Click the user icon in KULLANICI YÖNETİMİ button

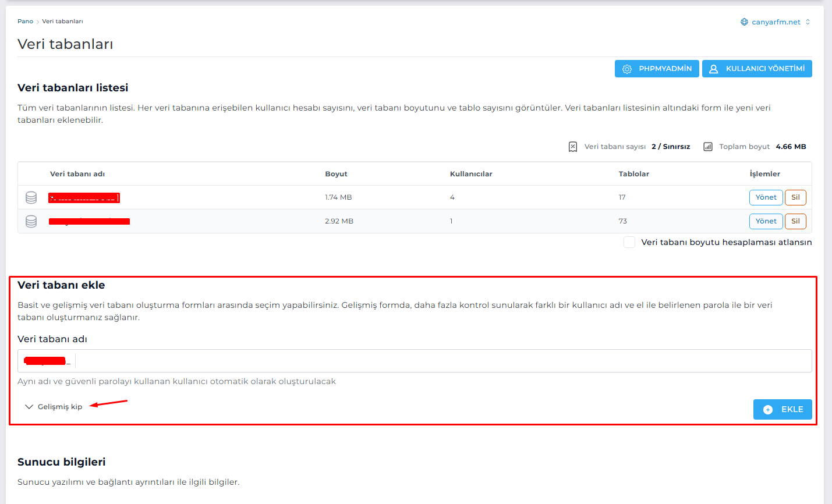click(714, 69)
